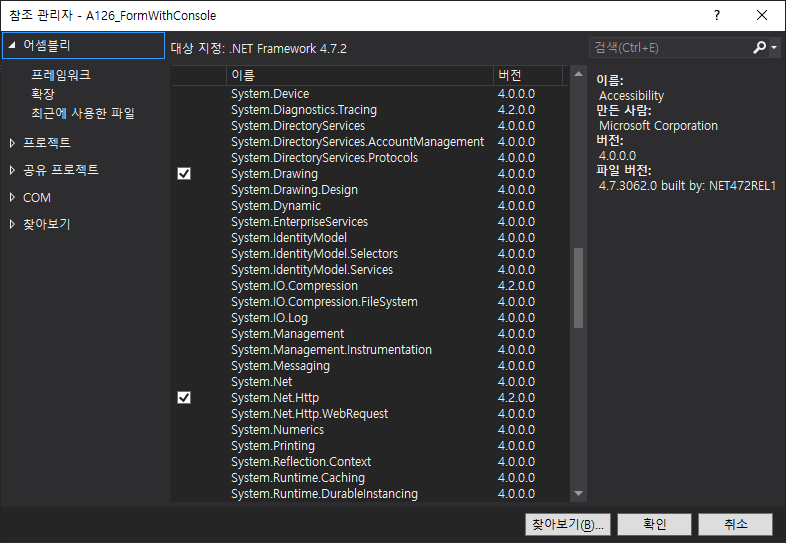Click the help question mark icon
This screenshot has width=786, height=543.
click(717, 15)
